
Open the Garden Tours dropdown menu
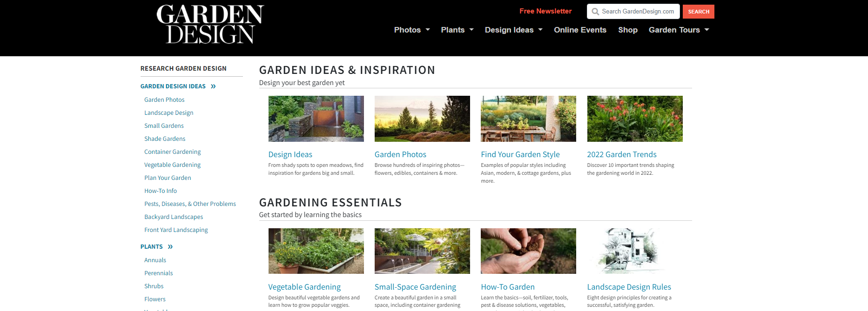(707, 30)
